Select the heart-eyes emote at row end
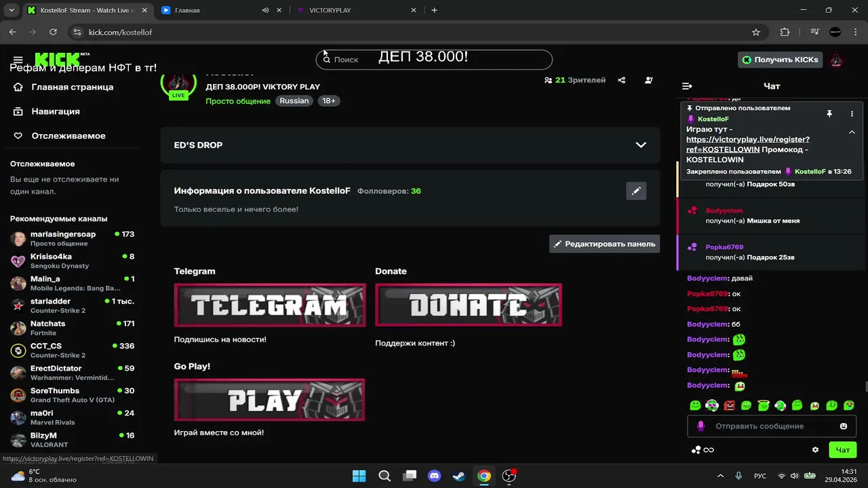 (848, 405)
